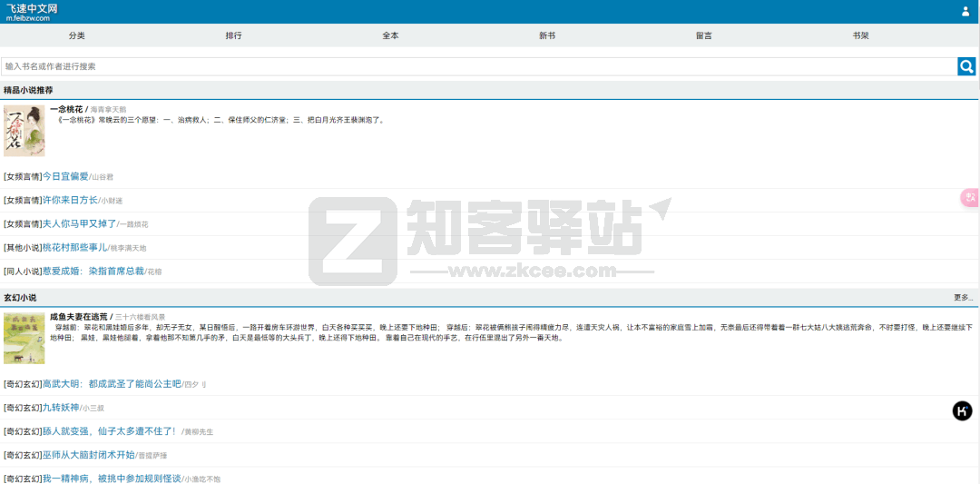This screenshot has width=980, height=484.
Task: Focus the book or author search field
Action: click(x=479, y=66)
